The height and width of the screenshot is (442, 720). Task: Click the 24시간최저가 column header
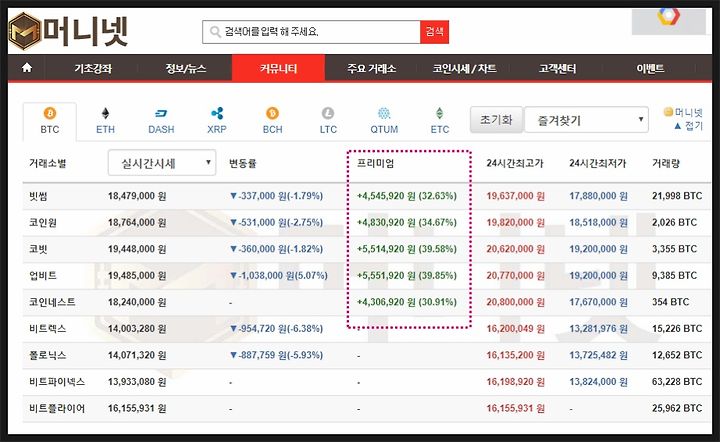coord(597,163)
